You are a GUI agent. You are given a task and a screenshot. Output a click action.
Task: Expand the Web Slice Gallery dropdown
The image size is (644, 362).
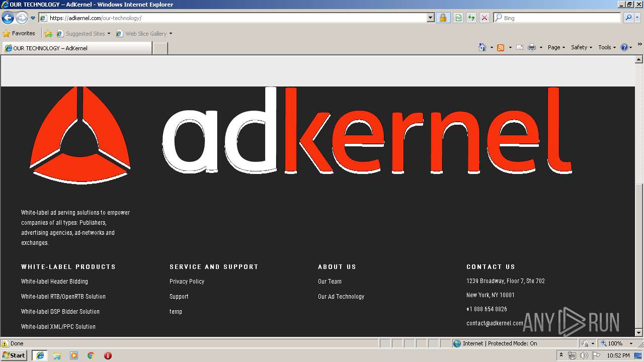[171, 34]
